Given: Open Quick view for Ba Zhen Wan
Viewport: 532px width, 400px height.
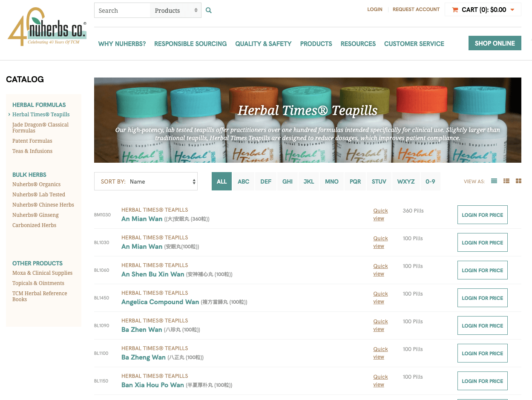Looking at the screenshot, I should pos(380,325).
